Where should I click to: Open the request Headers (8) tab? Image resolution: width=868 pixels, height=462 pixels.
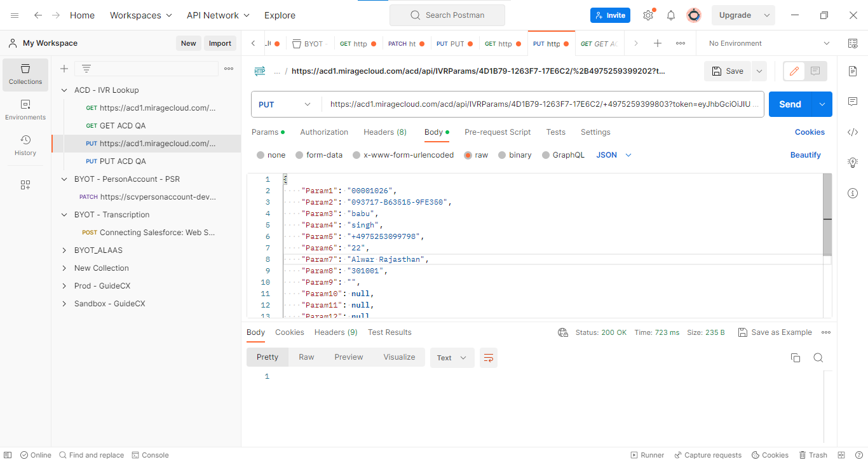tap(385, 132)
